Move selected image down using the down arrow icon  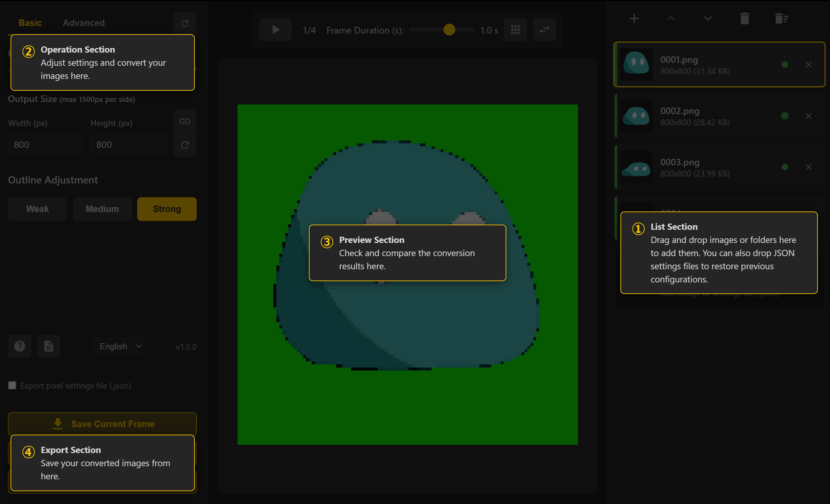click(708, 18)
